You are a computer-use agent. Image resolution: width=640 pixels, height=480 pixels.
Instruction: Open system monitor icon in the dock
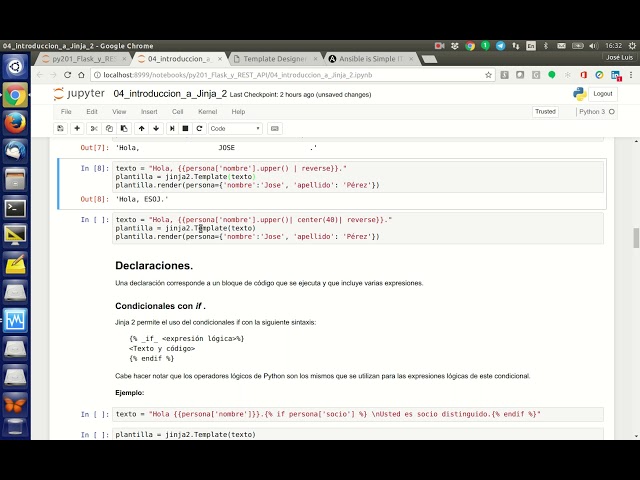(15, 320)
